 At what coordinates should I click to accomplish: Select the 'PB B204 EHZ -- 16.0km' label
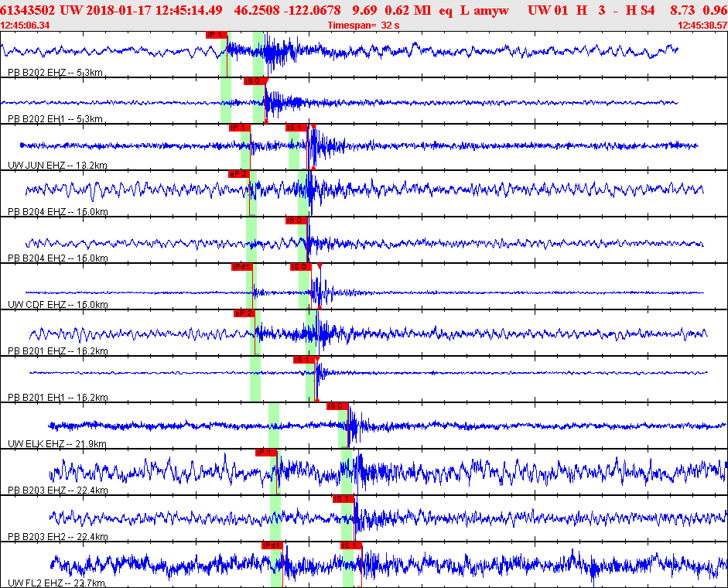click(58, 212)
